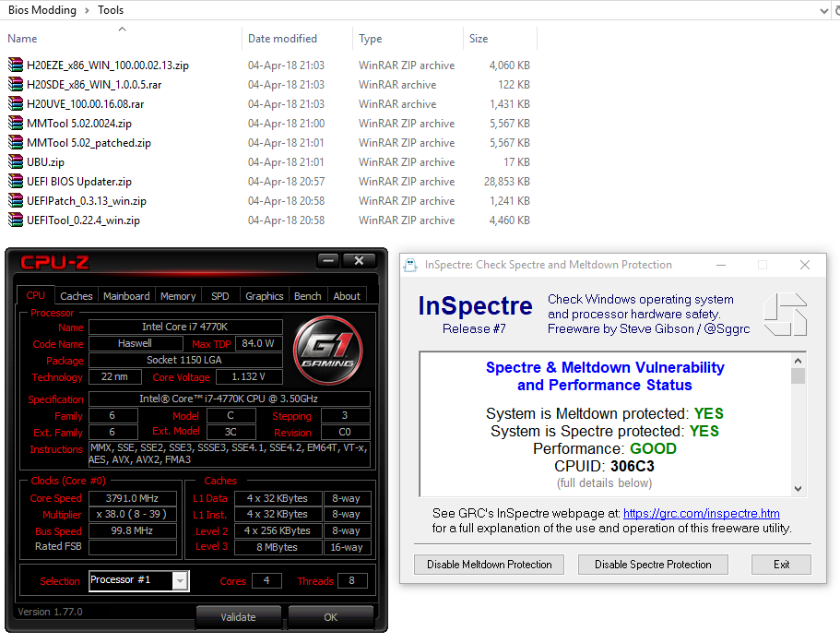Select the UBU.zip archive icon
Viewport: 840px width, 643px height.
tap(16, 161)
